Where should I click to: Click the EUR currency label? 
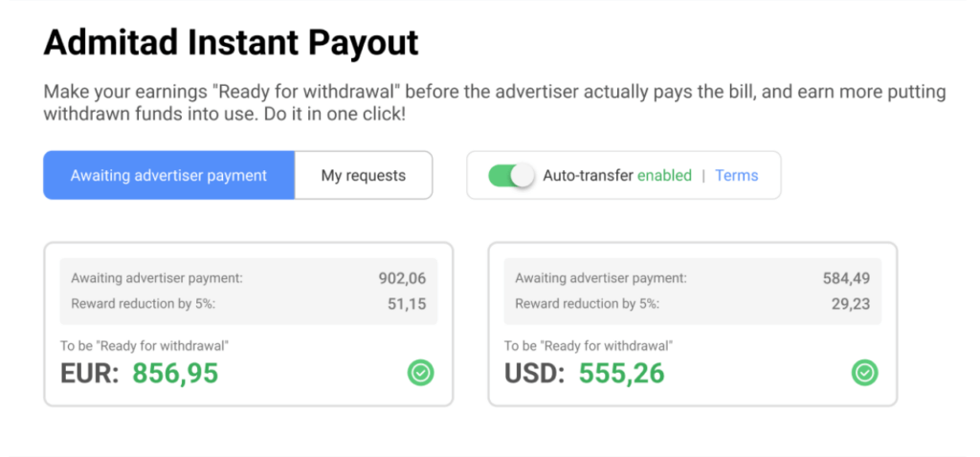coord(89,373)
